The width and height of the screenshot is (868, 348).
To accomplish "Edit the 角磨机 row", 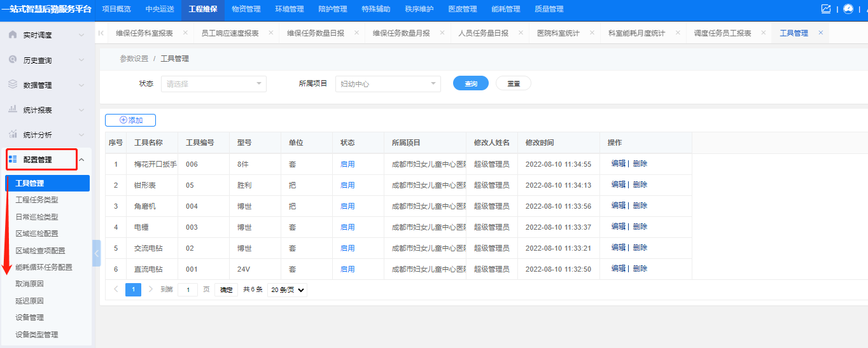I will 618,205.
